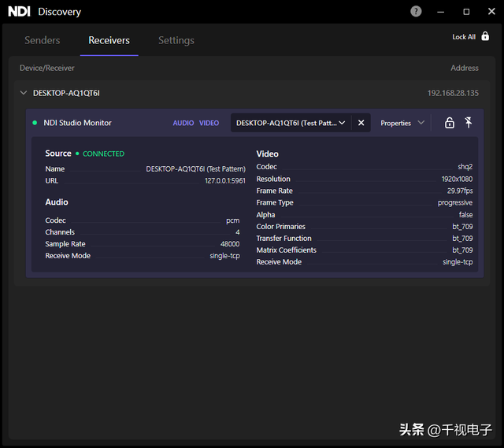Click the Address column header

coord(465,68)
